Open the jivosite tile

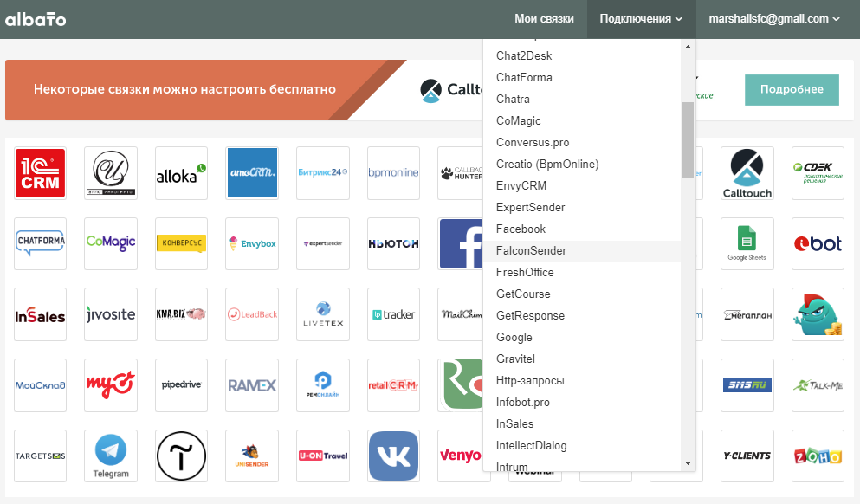(111, 315)
